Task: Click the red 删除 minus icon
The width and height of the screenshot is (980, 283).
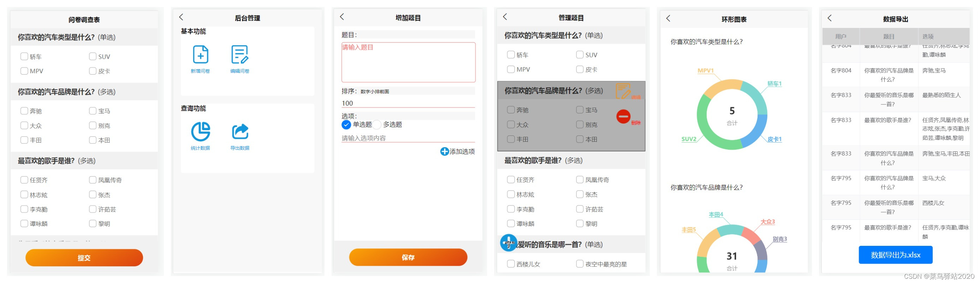Action: [x=623, y=116]
